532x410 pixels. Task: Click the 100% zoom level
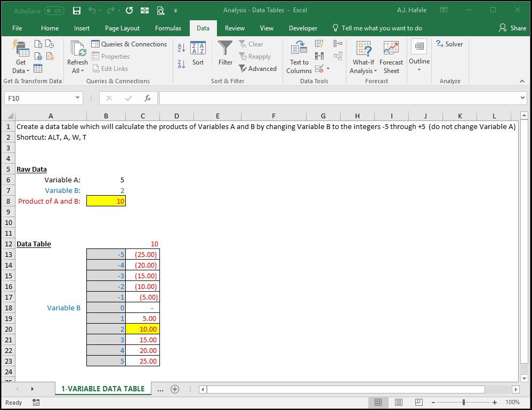pos(512,402)
